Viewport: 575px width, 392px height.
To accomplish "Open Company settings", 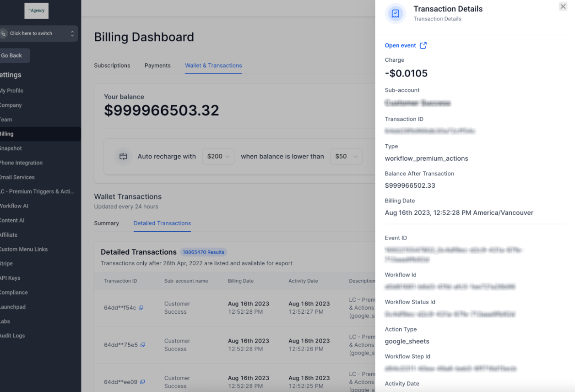I will (x=11, y=105).
